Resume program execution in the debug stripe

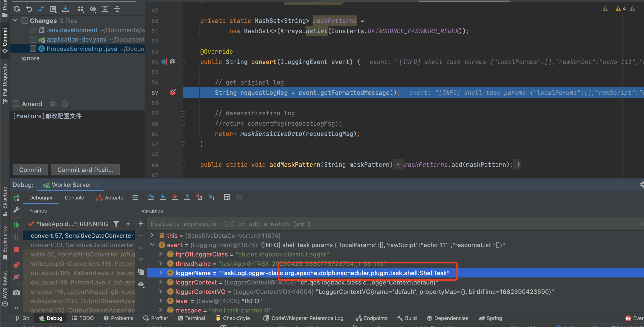click(x=16, y=224)
